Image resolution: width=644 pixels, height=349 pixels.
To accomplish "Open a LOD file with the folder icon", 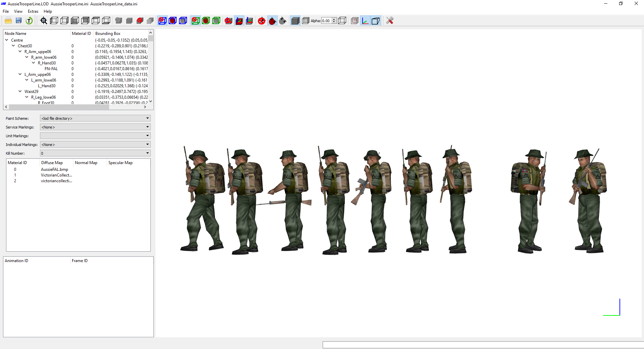I will (8, 21).
